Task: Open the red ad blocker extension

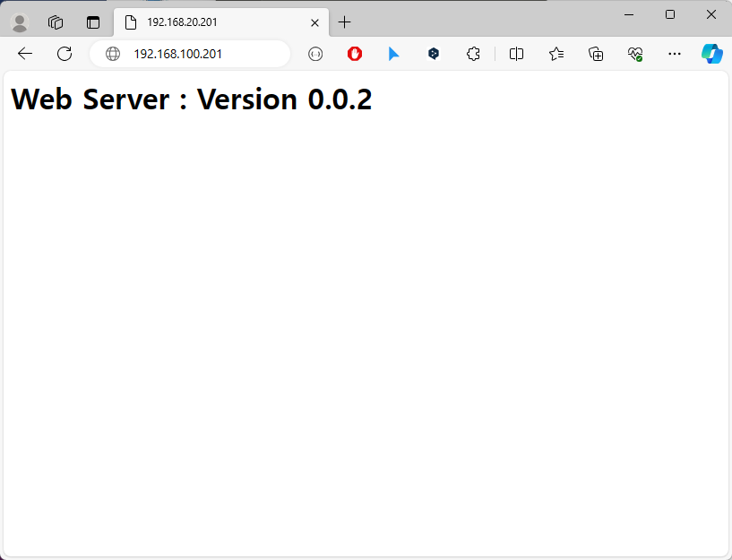Action: coord(355,54)
